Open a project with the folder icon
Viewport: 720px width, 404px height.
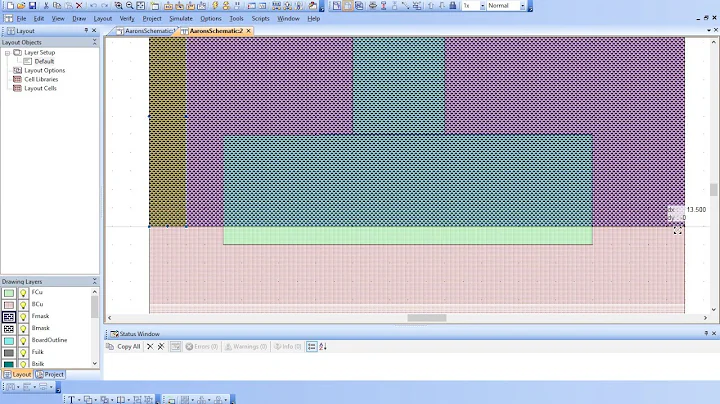[21, 6]
